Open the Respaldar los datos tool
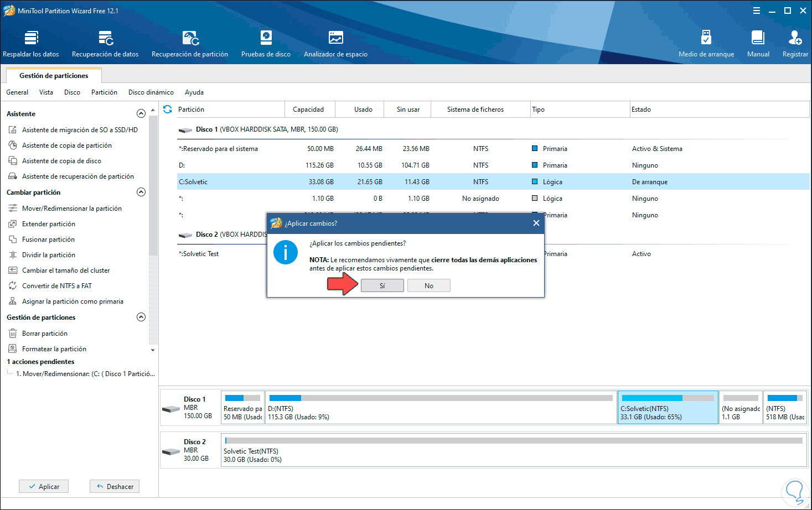 coord(31,44)
